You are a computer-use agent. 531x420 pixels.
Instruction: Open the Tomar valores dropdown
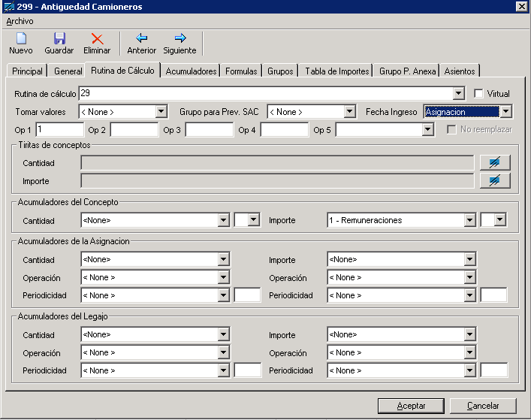(x=161, y=112)
